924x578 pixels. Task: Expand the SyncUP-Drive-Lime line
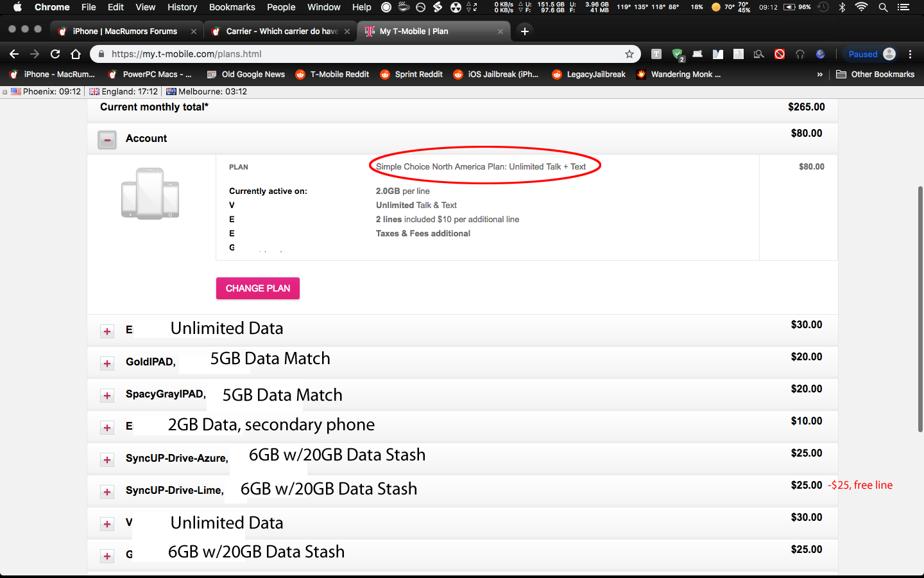click(107, 492)
